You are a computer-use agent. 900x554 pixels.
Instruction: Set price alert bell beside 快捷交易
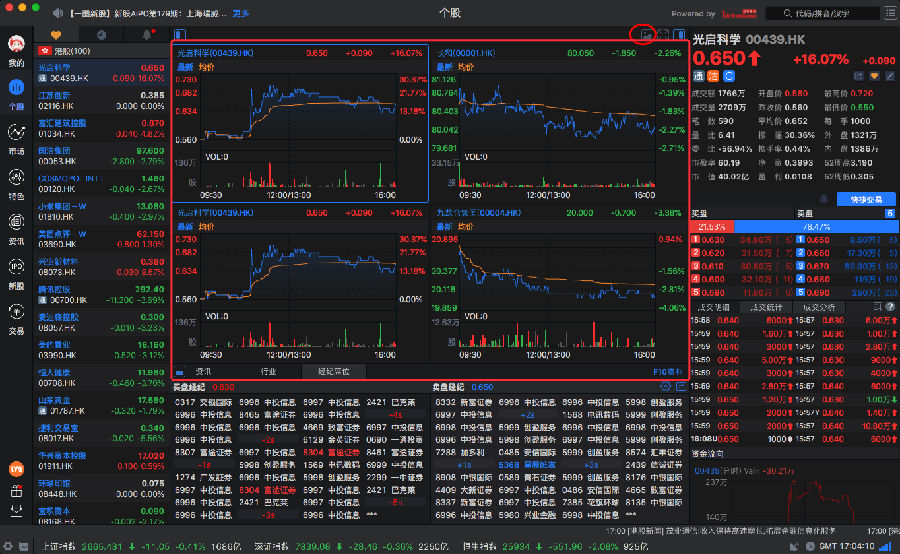824,199
